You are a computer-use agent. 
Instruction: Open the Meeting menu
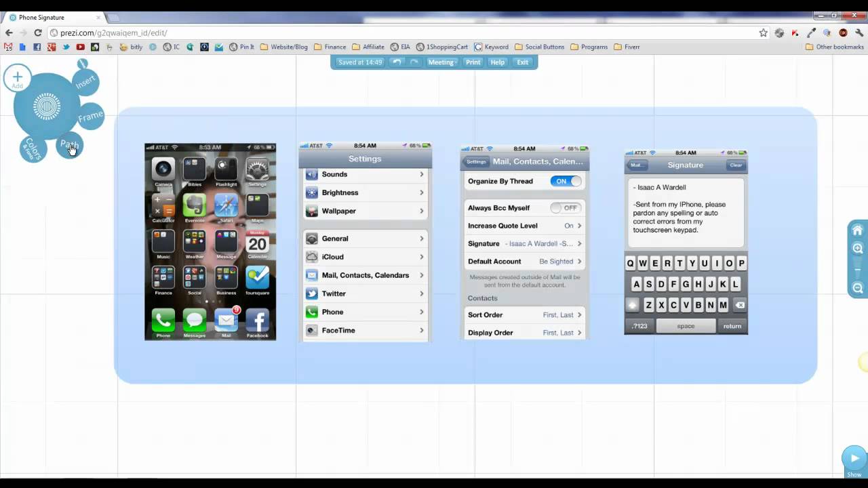pyautogui.click(x=441, y=62)
